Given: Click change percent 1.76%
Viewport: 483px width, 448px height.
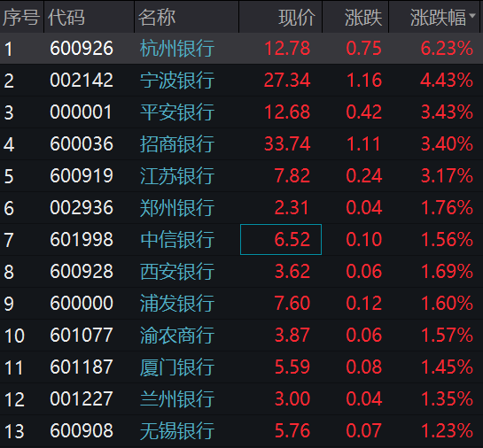Looking at the screenshot, I should click(x=447, y=208).
